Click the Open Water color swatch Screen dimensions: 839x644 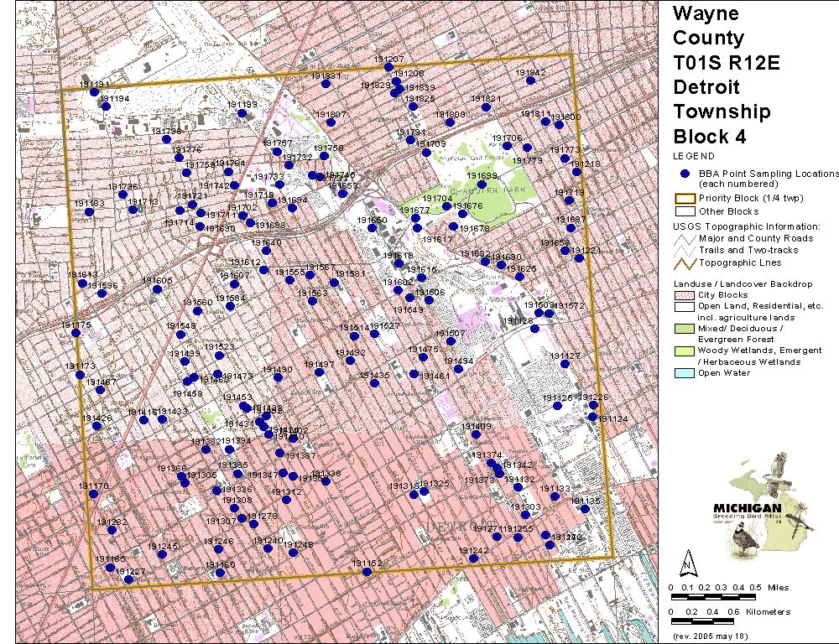685,373
